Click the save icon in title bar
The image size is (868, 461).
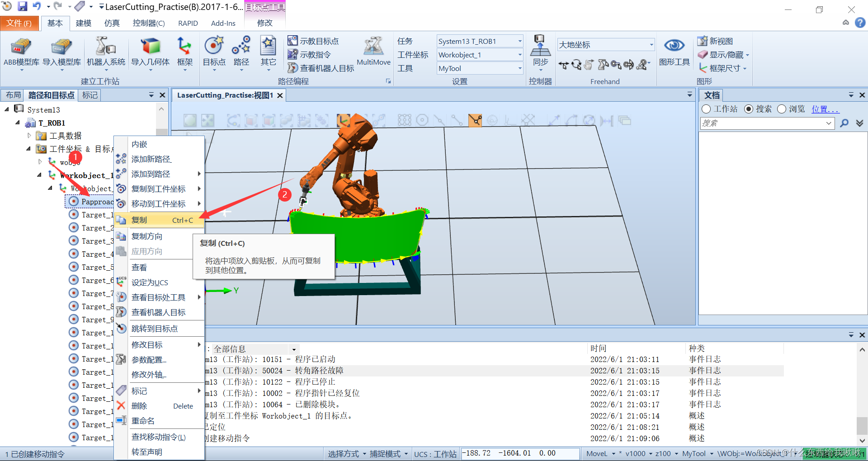click(x=22, y=6)
